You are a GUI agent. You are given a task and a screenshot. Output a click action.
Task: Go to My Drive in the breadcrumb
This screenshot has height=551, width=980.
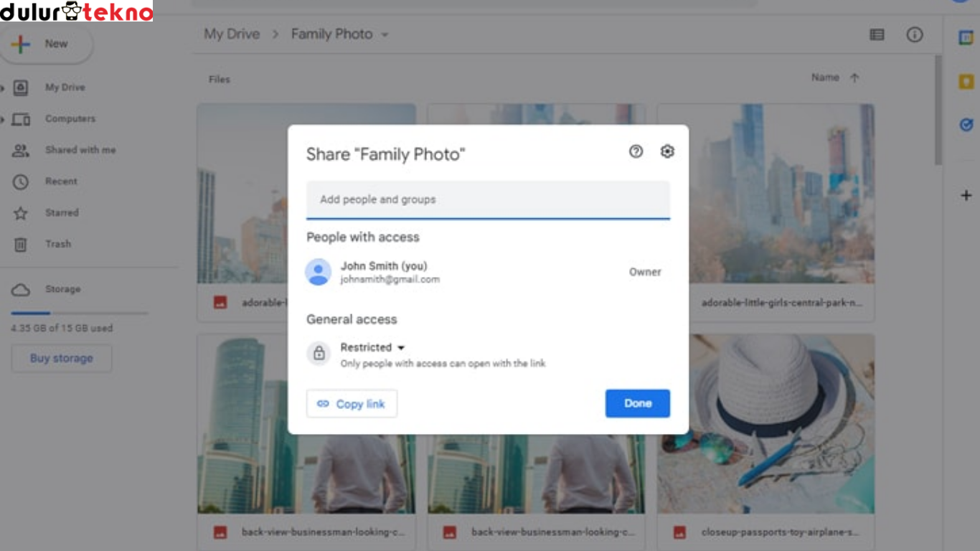(x=232, y=34)
